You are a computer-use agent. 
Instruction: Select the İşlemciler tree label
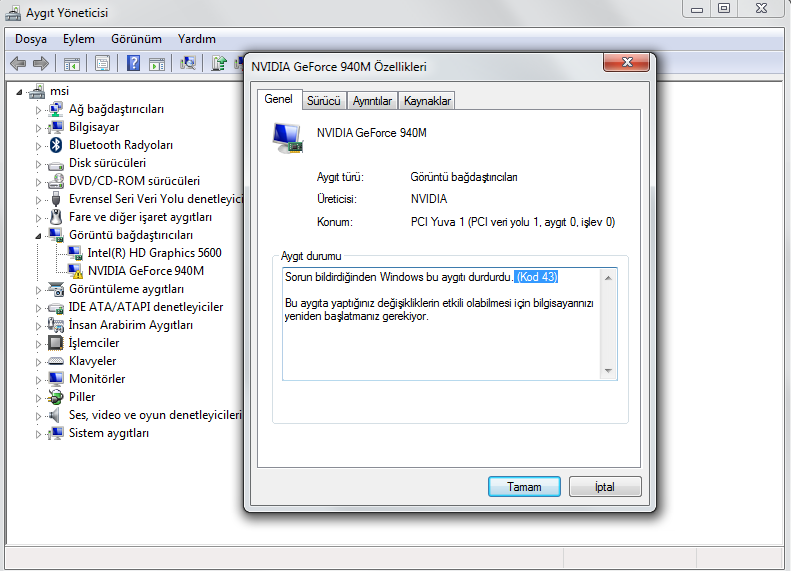coord(94,343)
